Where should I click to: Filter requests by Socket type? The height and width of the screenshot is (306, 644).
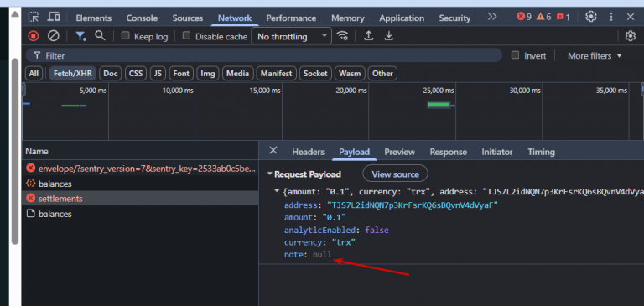pos(315,74)
